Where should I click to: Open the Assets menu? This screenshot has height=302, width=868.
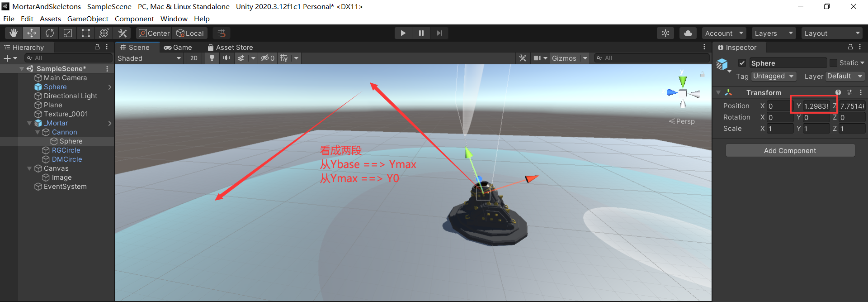pos(50,19)
